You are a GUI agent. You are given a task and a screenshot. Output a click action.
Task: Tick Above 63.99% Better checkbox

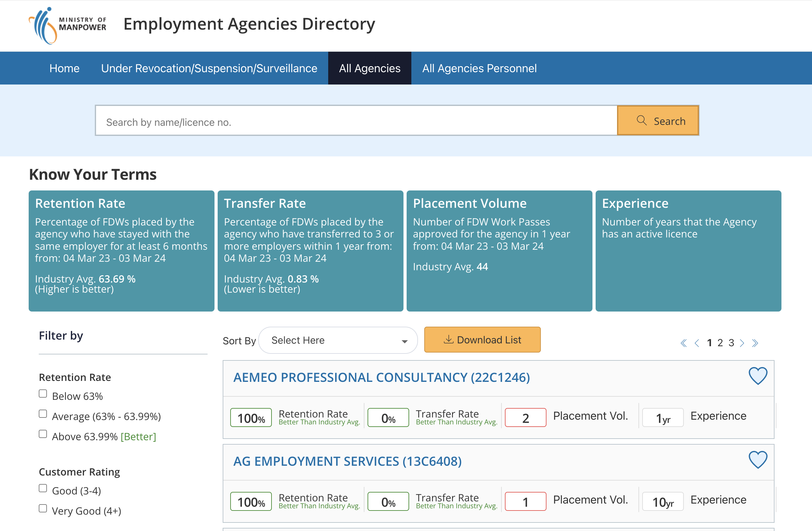click(43, 434)
